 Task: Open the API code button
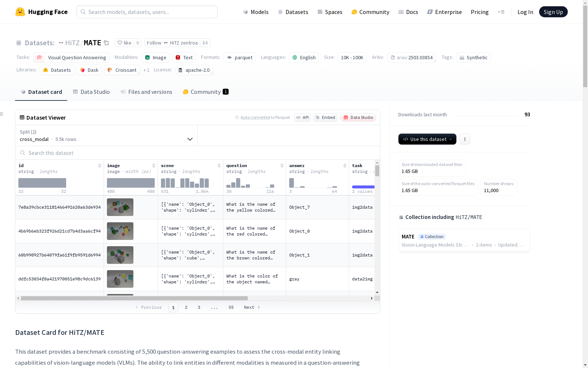tap(302, 117)
